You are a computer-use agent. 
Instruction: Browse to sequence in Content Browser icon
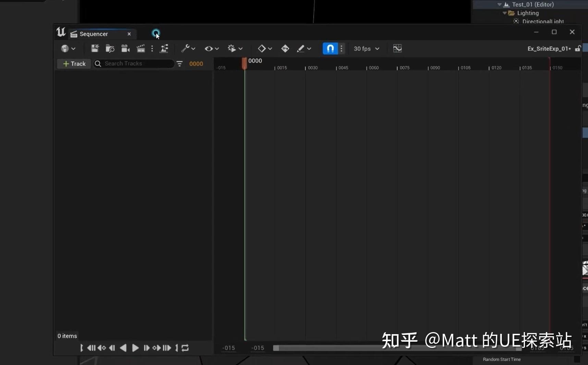[110, 49]
